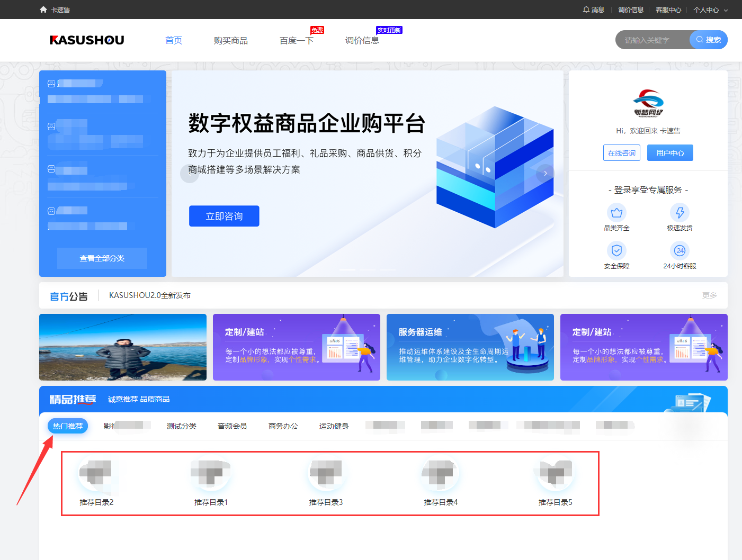The image size is (742, 560).
Task: Open the 购买商品 navigation item
Action: (x=231, y=40)
